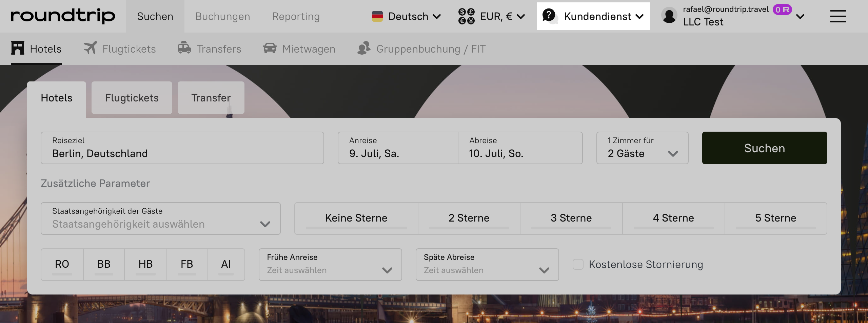Switch to the Buchungen menu item
868x323 pixels.
pos(222,16)
